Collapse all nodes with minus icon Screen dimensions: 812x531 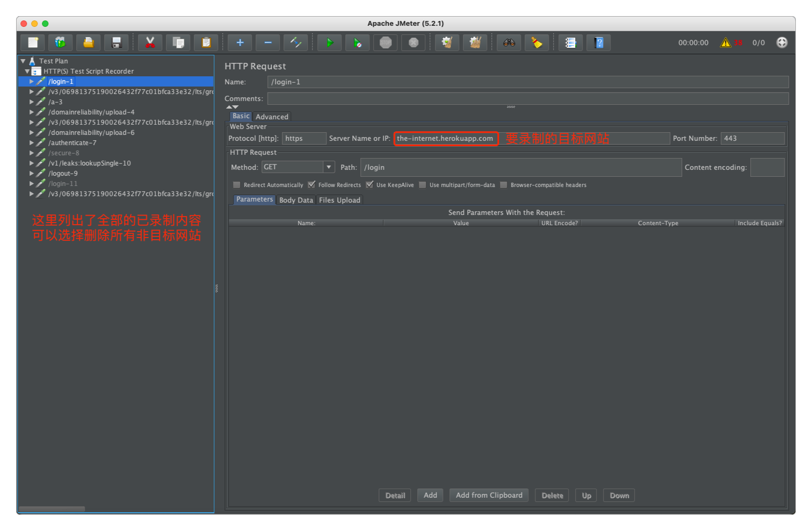click(x=268, y=42)
